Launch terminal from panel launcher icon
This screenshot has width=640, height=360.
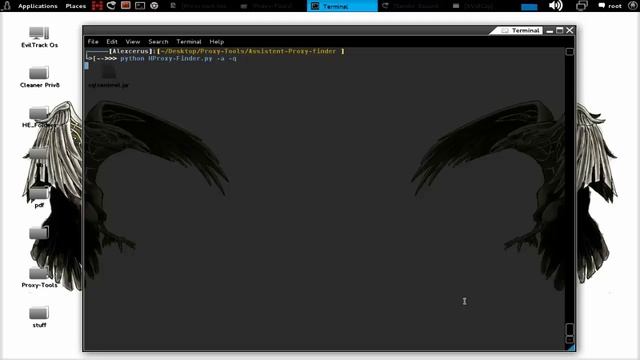coord(140,6)
